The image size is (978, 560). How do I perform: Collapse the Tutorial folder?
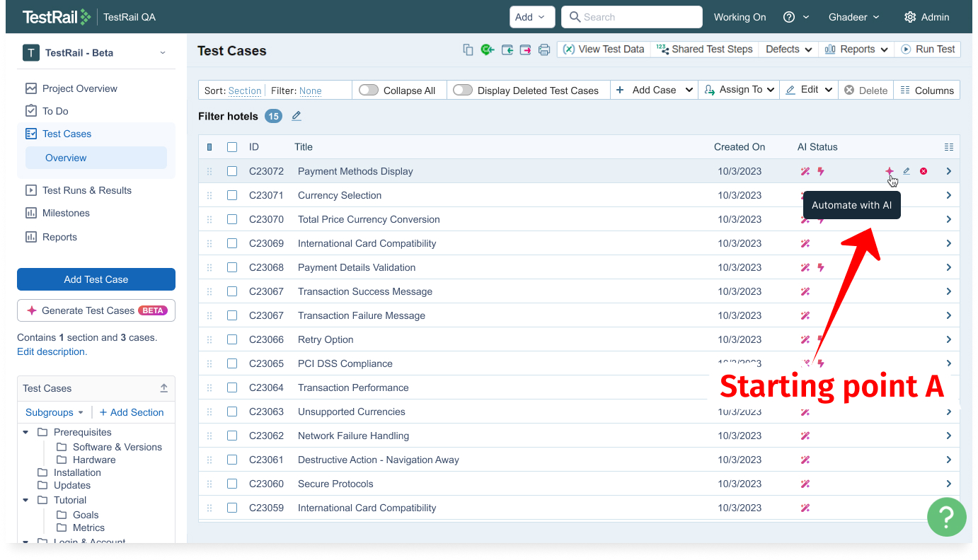[26, 500]
